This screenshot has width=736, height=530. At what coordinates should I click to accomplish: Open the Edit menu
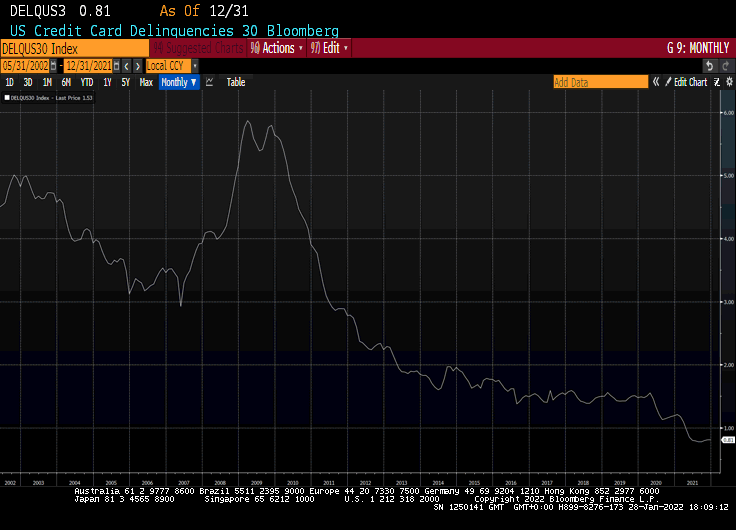point(331,47)
